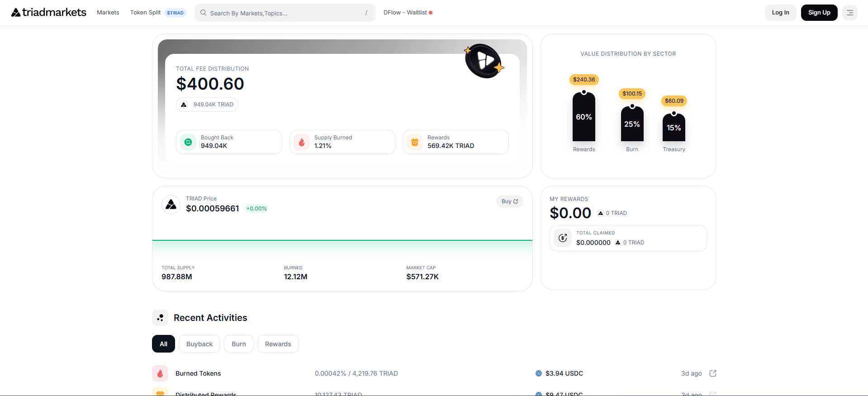Click the triadmarkets logo
Image resolution: width=868 pixels, height=396 pixels.
point(48,12)
